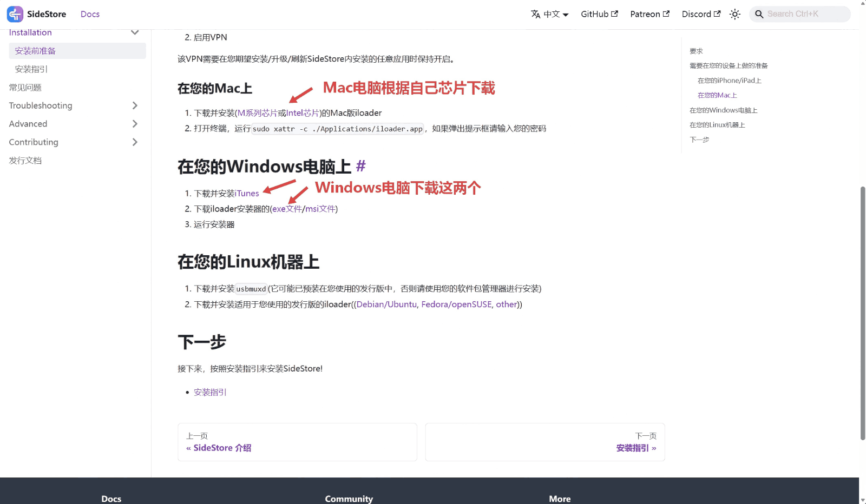This screenshot has width=866, height=504.
Task: Click SideStore brand title text
Action: [47, 14]
